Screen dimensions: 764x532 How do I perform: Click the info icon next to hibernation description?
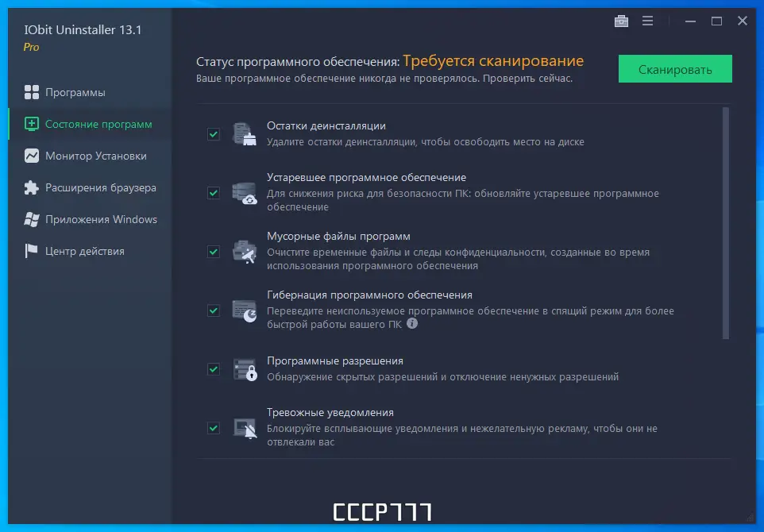click(x=412, y=322)
